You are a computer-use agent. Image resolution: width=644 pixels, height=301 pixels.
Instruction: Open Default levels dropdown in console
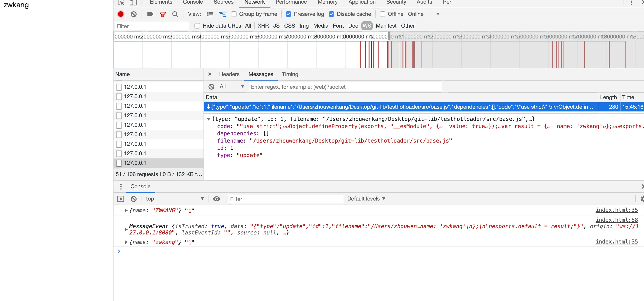pos(366,199)
